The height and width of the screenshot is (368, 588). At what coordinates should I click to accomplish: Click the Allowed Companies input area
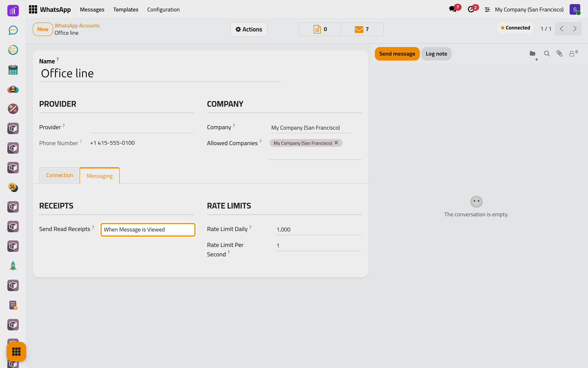click(x=315, y=154)
